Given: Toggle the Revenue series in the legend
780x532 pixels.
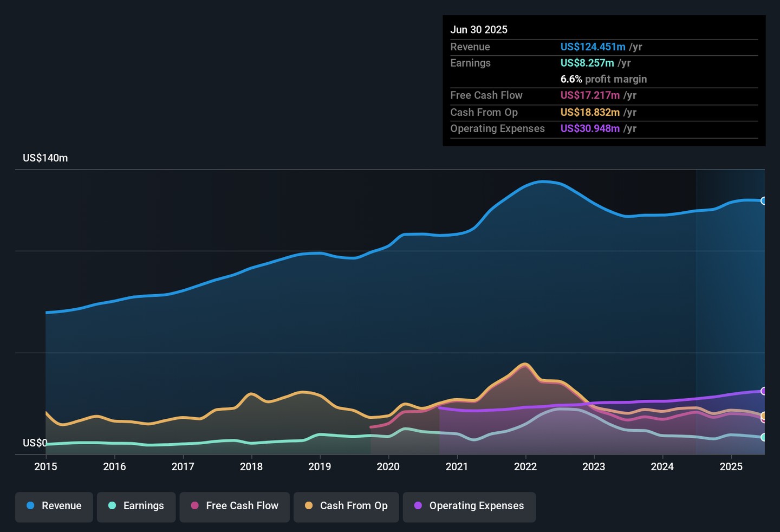Looking at the screenshot, I should 54,506.
